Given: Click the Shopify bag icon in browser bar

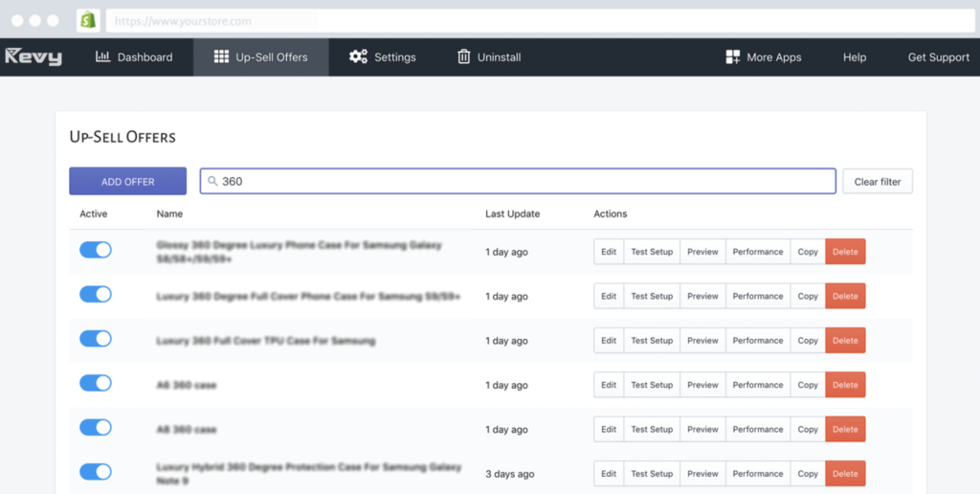Looking at the screenshot, I should point(88,20).
